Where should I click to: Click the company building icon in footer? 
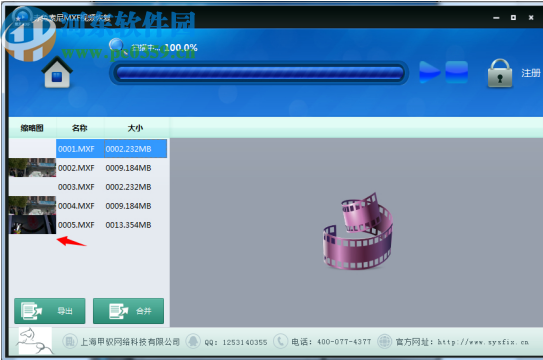70,342
